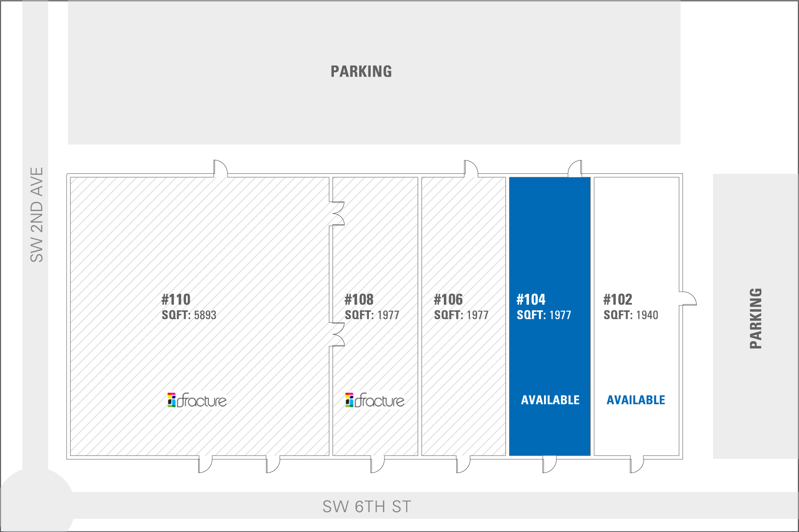Click the white AVAILABLE label in unit #104

tap(550, 400)
